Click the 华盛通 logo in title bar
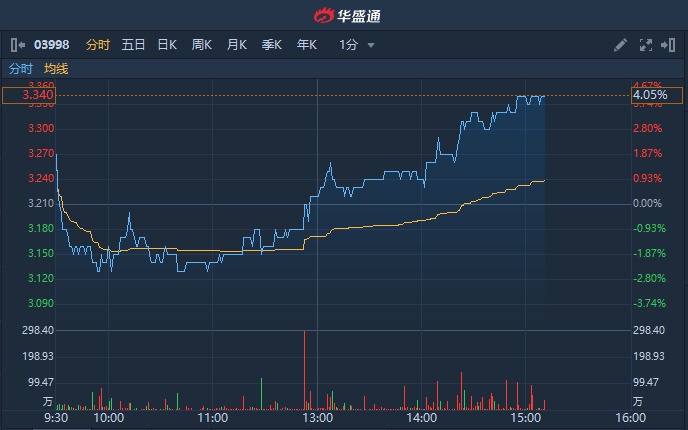This screenshot has height=430, width=688. tap(345, 15)
